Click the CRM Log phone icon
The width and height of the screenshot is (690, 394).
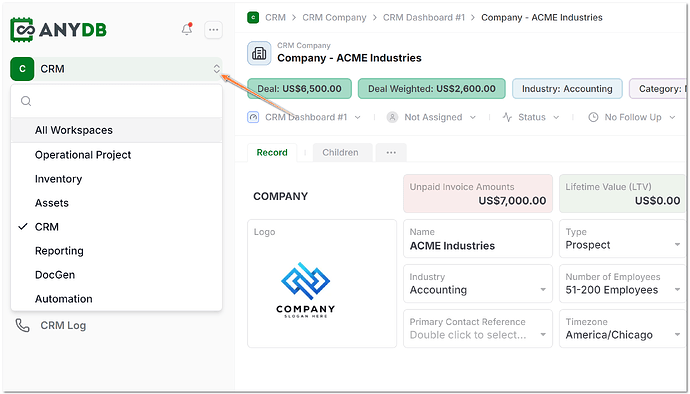[x=22, y=325]
